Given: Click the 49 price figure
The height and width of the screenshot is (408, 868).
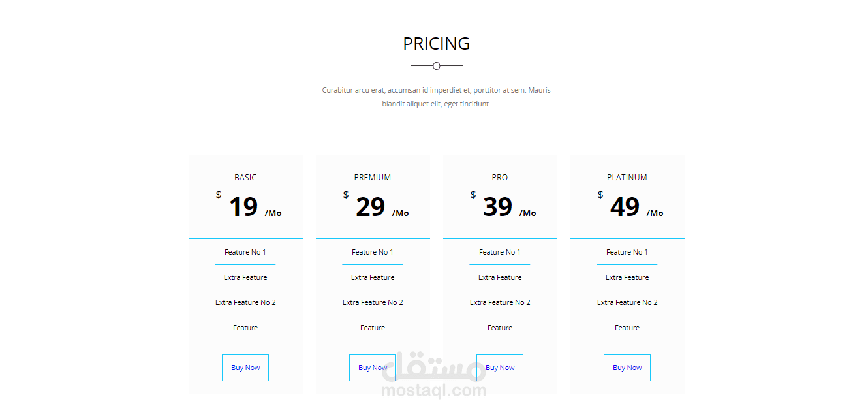Looking at the screenshot, I should pos(625,207).
